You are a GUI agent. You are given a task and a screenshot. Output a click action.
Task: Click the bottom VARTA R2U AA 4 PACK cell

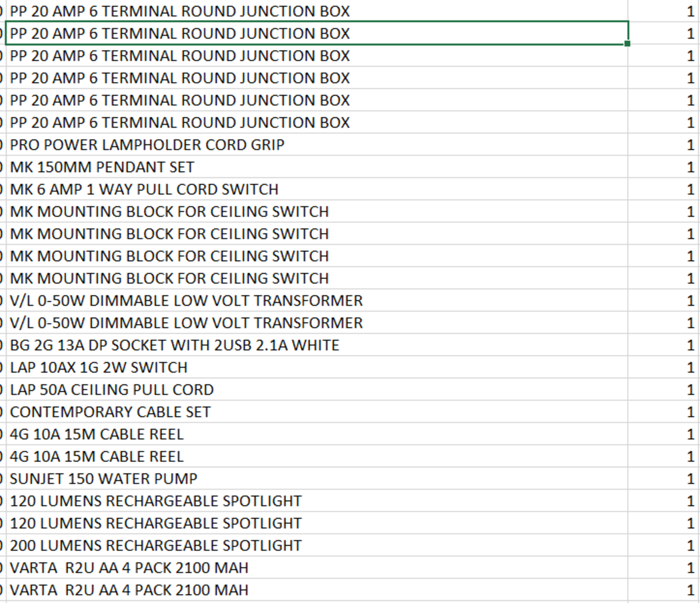coord(317,590)
